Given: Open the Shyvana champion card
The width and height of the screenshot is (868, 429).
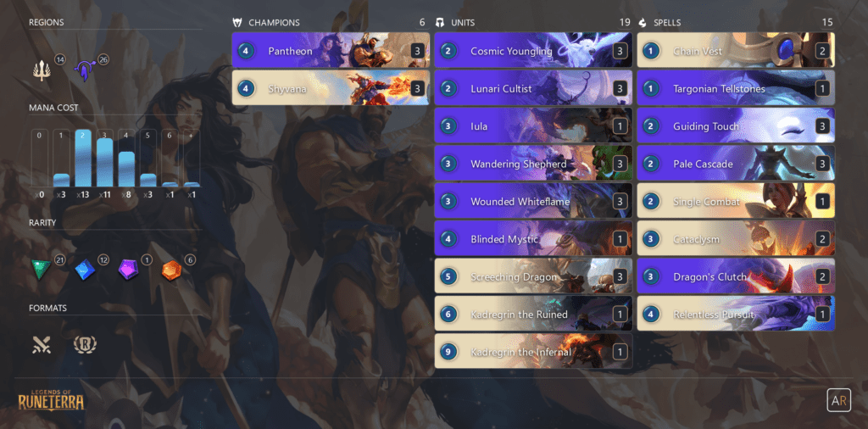Looking at the screenshot, I should point(331,88).
